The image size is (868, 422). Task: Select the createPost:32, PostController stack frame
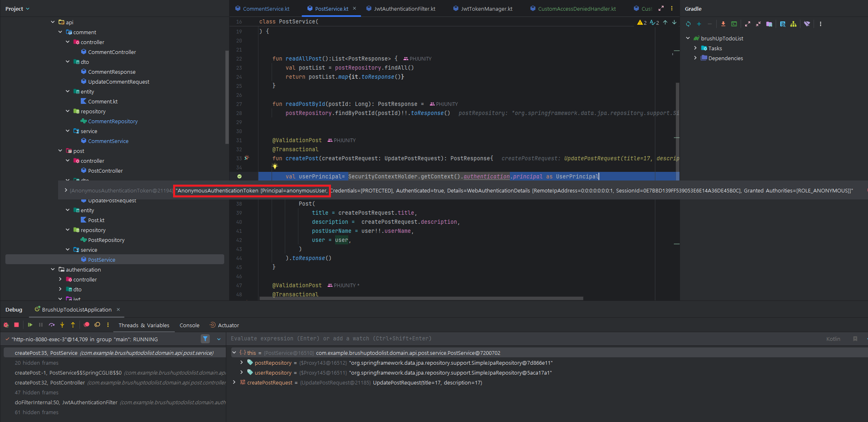pos(115,382)
